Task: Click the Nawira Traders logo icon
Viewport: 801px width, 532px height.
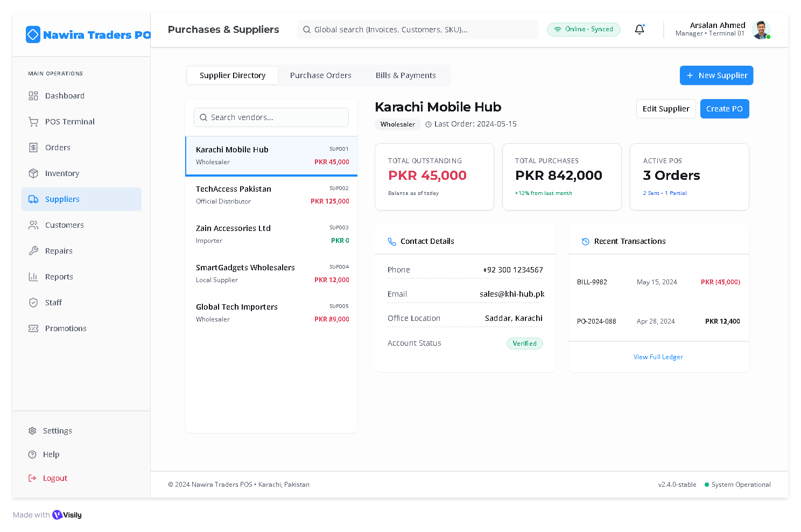Action: 33,35
